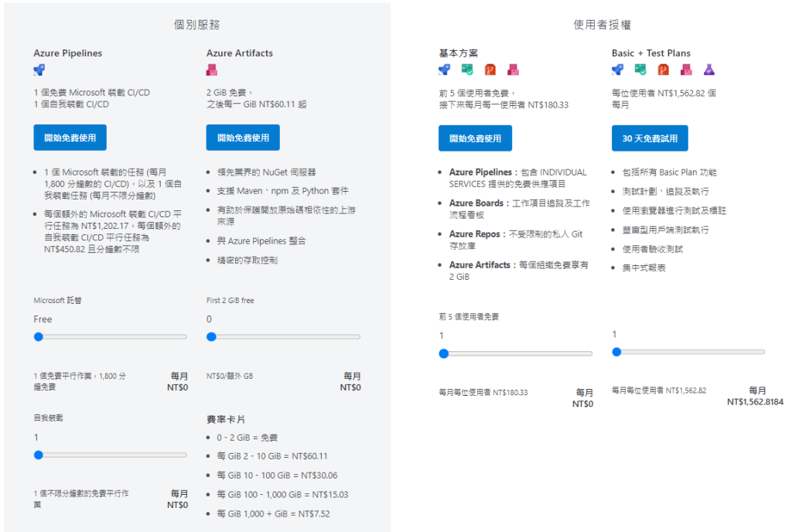Click the Free value above Microsoft 託管 slider
Screen dimensions: 792x532
click(x=43, y=319)
